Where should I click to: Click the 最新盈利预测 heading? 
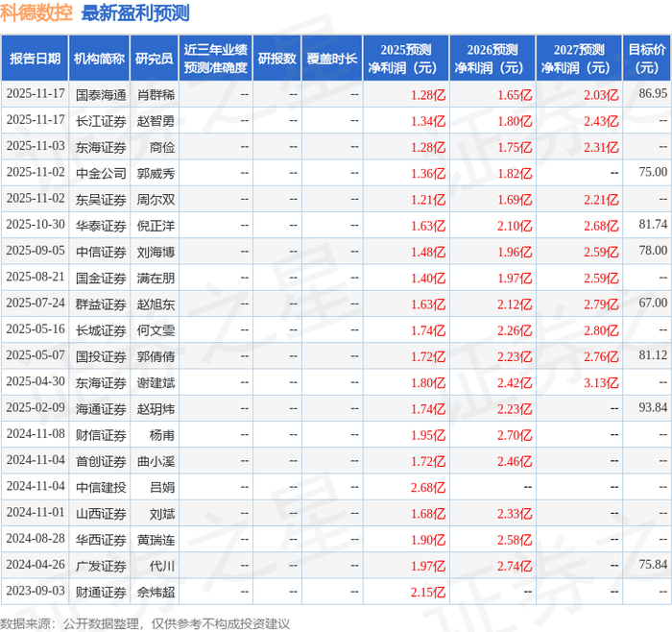(135, 12)
